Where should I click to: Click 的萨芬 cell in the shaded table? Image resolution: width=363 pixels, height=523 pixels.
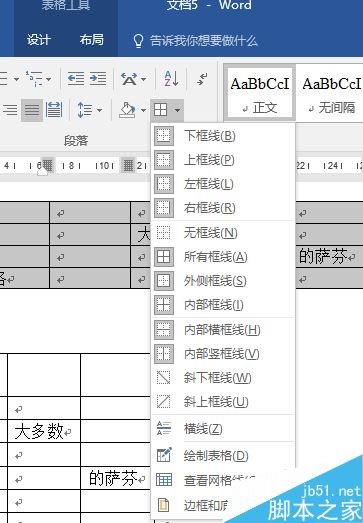(x=329, y=257)
